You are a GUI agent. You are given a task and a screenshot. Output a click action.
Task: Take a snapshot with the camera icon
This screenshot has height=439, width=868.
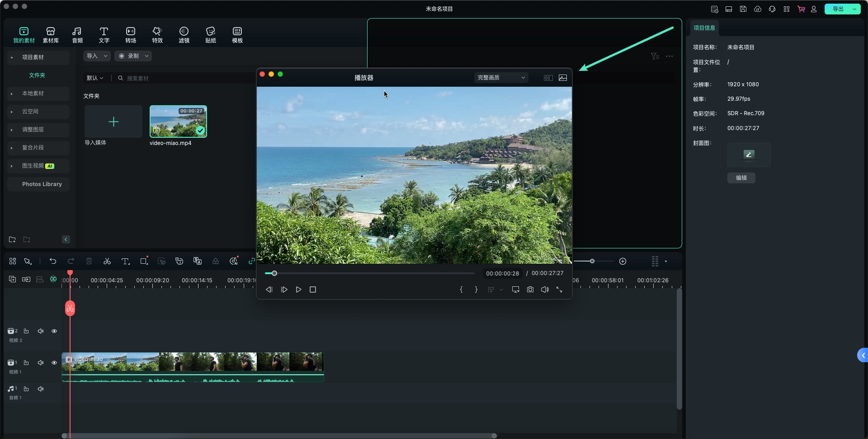[530, 290]
